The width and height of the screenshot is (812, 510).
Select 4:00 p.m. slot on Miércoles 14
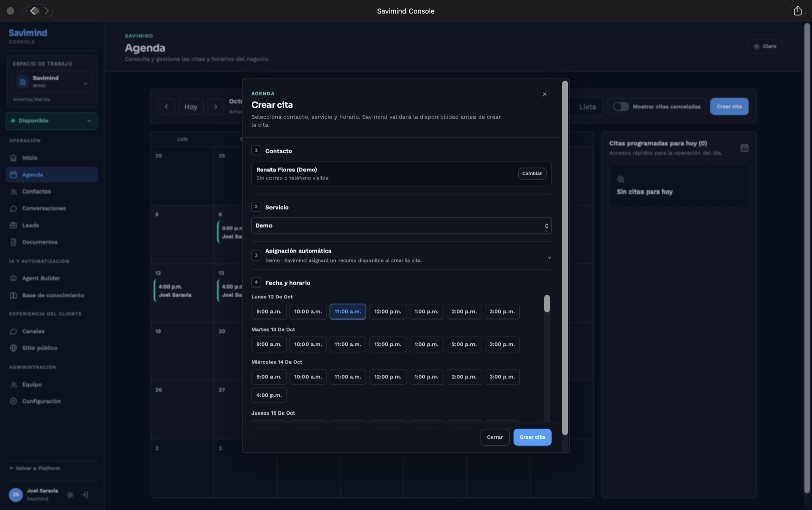coord(269,395)
